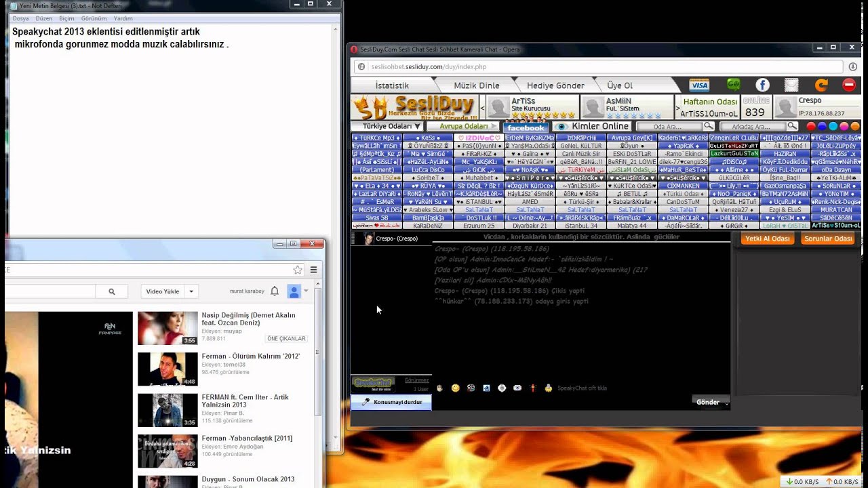
Task: Open the VISA payment icon in SesliDuy
Action: click(699, 85)
